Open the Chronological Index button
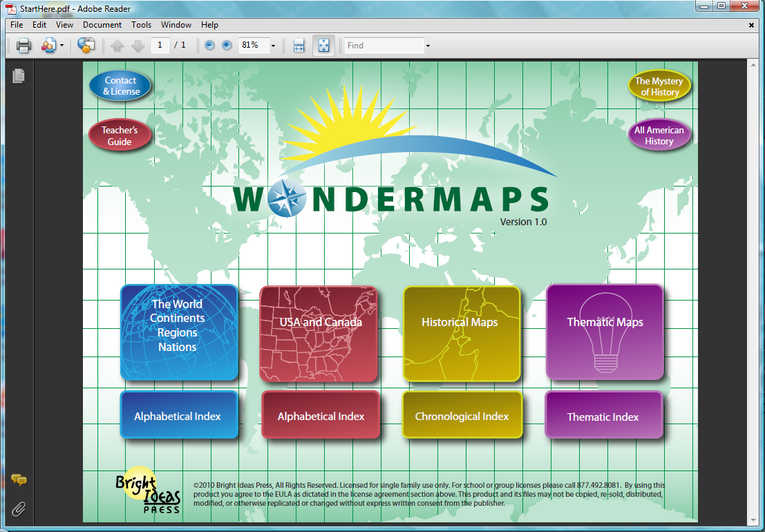 [462, 415]
